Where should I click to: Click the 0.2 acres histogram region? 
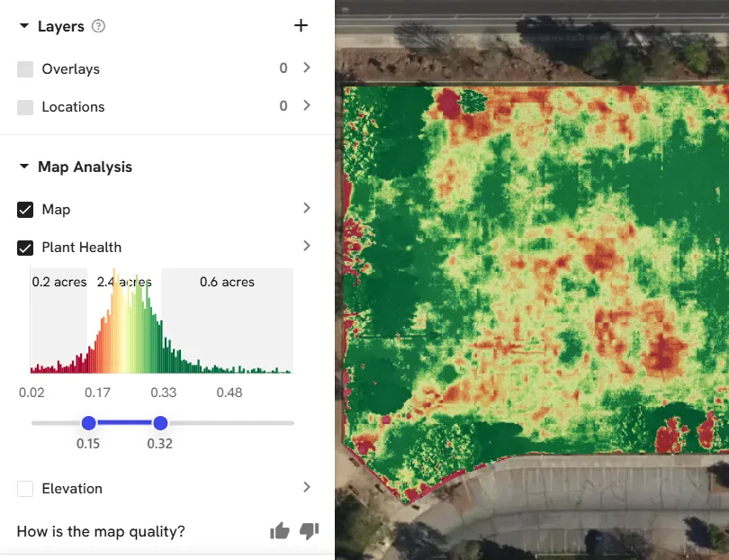tap(58, 320)
